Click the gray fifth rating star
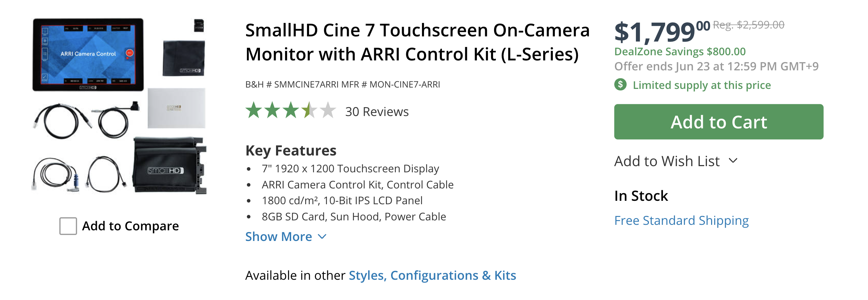868x300 pixels. (328, 110)
